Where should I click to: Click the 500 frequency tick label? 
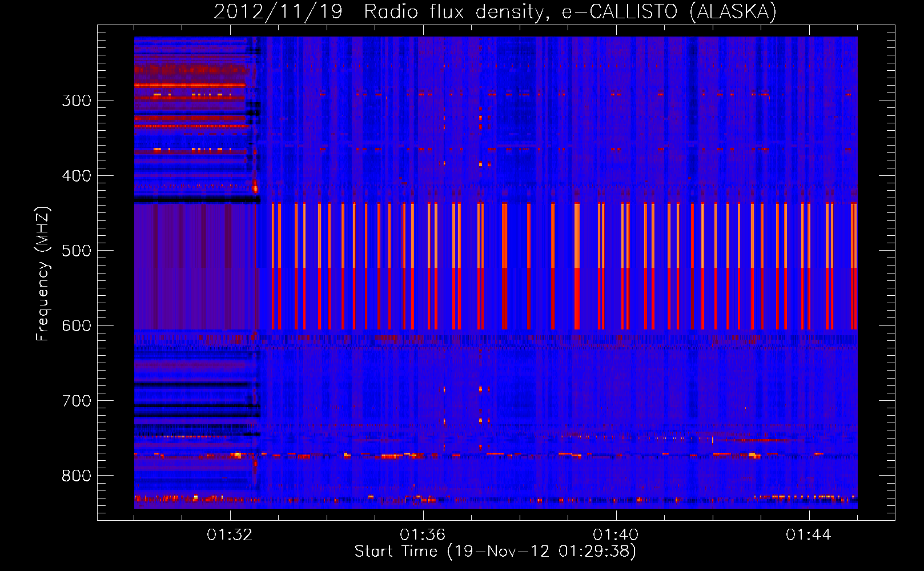77,251
